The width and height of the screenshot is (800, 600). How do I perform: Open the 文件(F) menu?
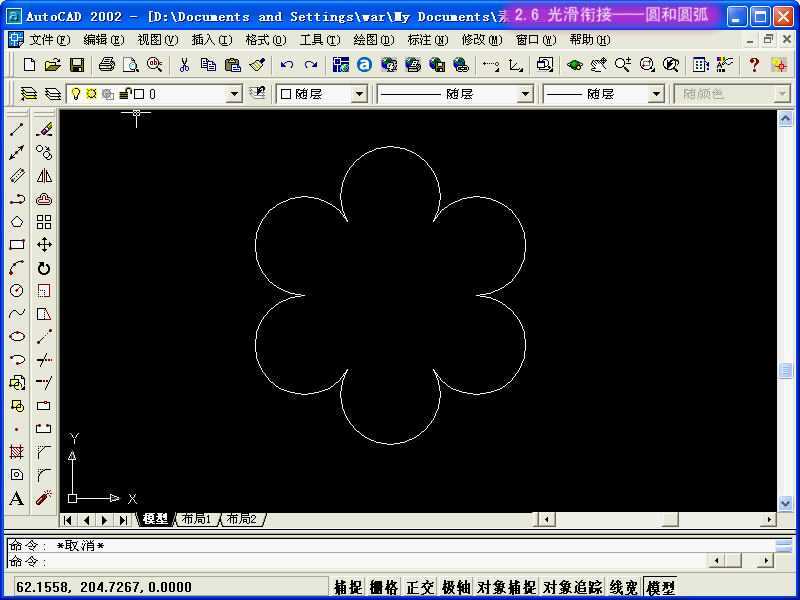49,40
